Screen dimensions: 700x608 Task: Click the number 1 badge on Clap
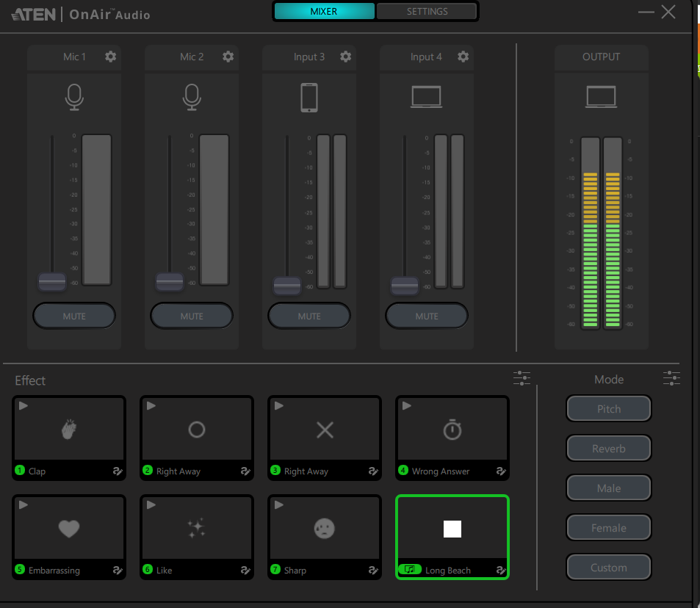pyautogui.click(x=20, y=470)
